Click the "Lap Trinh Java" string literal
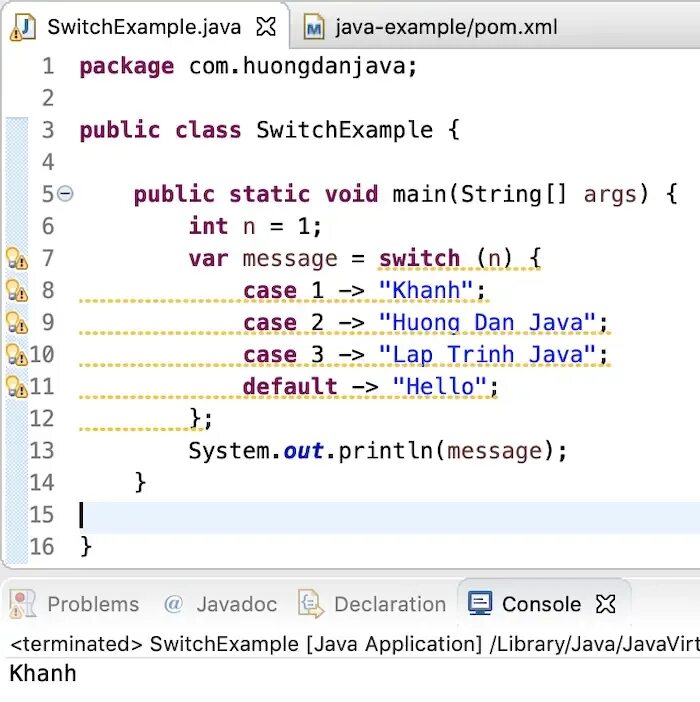Screen dimensions: 700x702 point(487,355)
